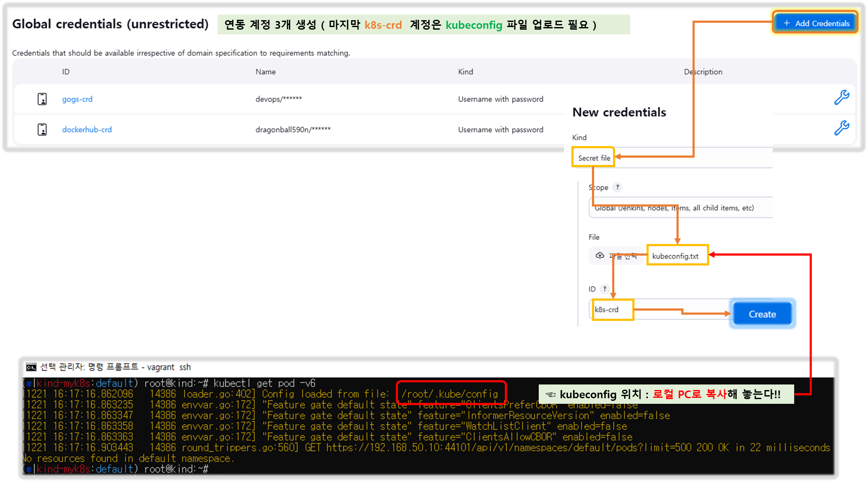Viewport: 868px width, 482px height.
Task: Click the ID help question mark
Action: pos(604,289)
